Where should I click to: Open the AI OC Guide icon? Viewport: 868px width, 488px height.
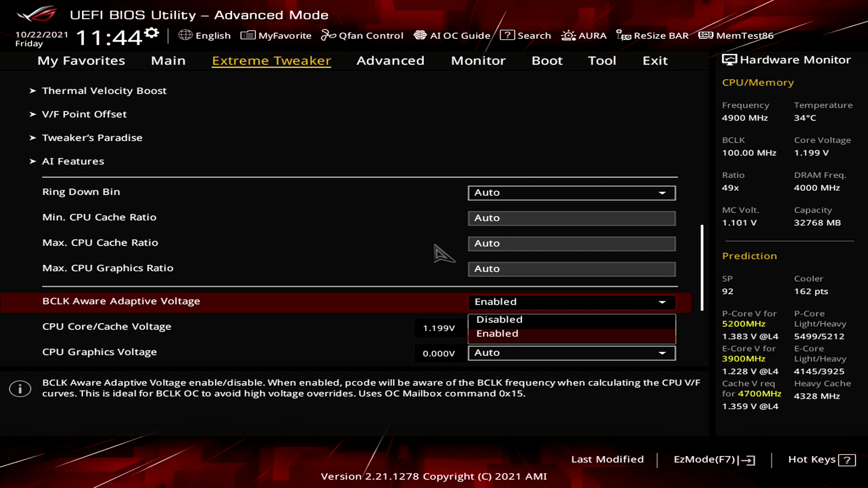(x=420, y=35)
